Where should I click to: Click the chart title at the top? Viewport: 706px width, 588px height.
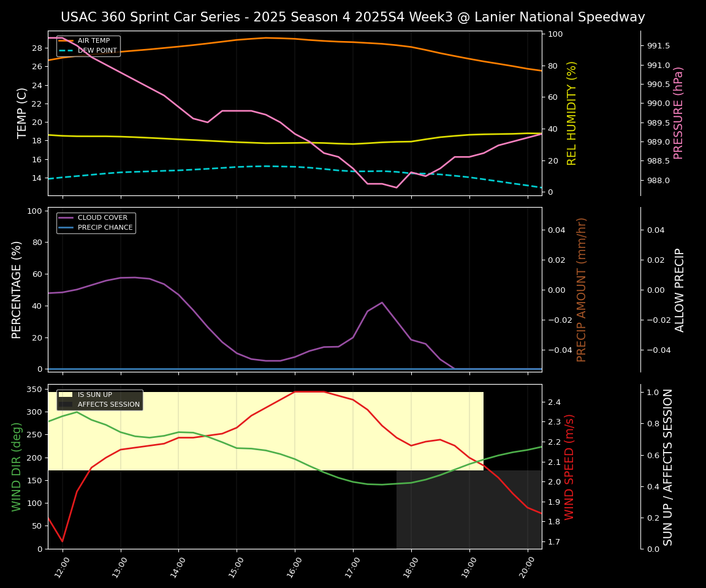click(x=352, y=17)
